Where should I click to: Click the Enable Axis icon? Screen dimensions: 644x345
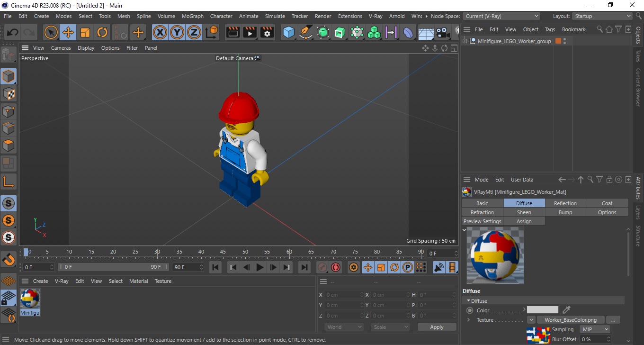9,181
